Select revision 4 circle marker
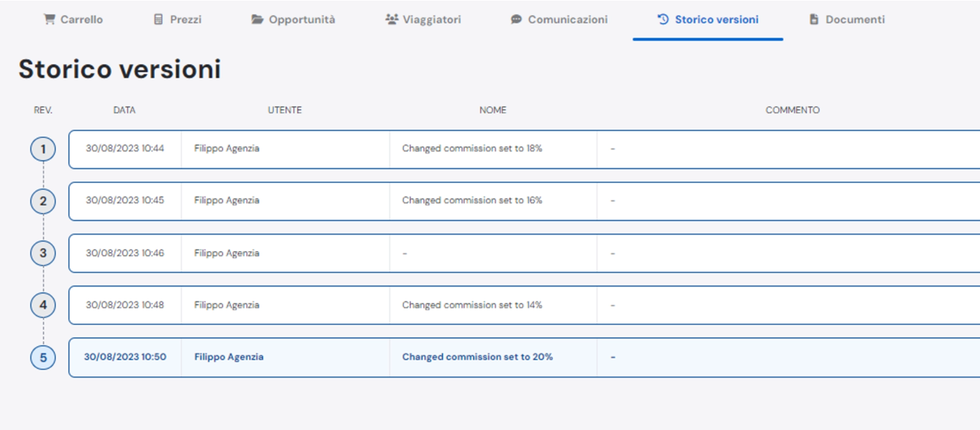The height and width of the screenshot is (430, 980). [43, 305]
